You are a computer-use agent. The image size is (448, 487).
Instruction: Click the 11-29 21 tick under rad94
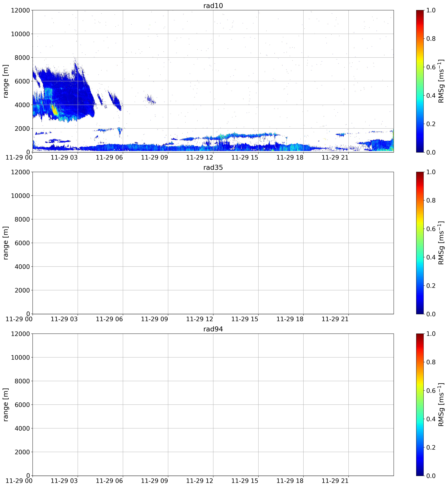[335, 481]
